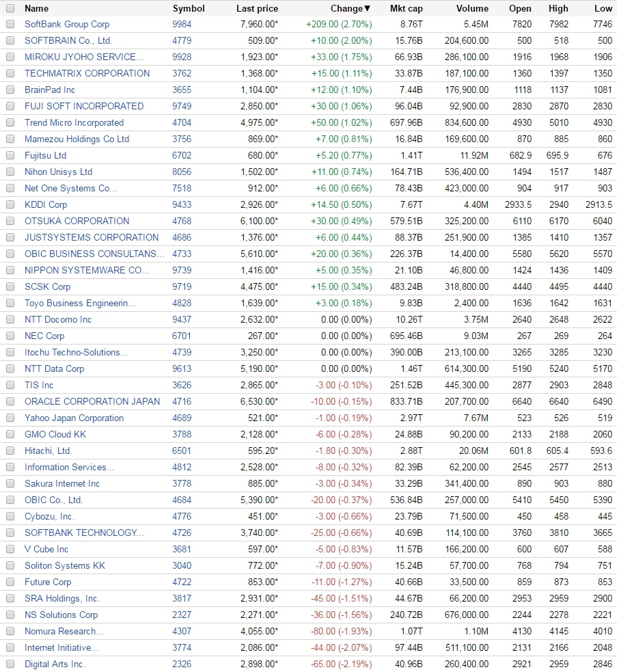Select the Digital Arts Inc. checkbox
The width and height of the screenshot is (617, 672).
pos(10,664)
